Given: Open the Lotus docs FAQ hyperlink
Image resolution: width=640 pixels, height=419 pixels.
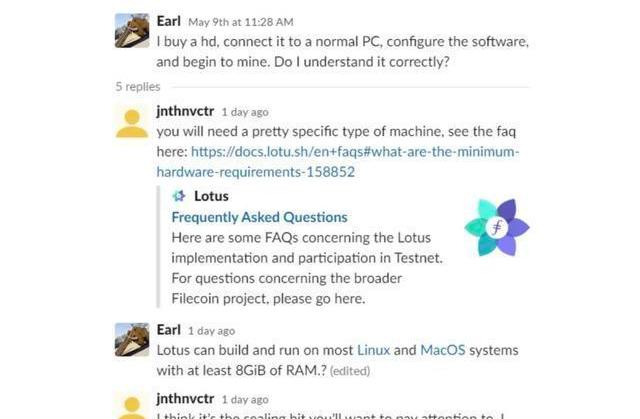Looking at the screenshot, I should tap(338, 162).
